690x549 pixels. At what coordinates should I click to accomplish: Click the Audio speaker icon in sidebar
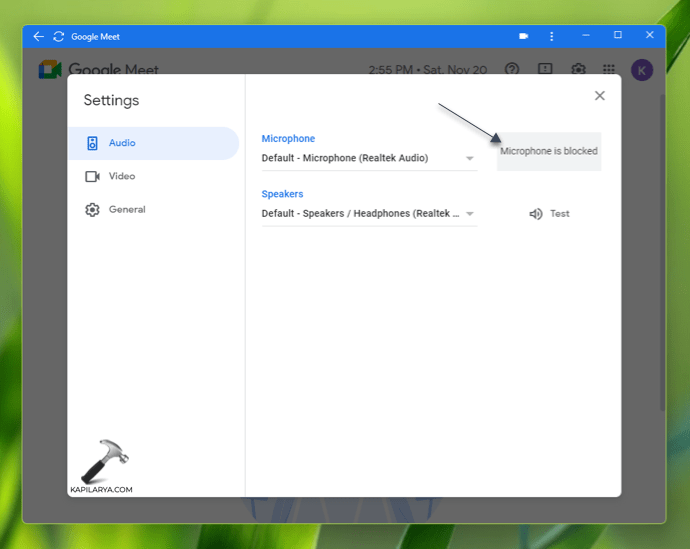tap(92, 143)
